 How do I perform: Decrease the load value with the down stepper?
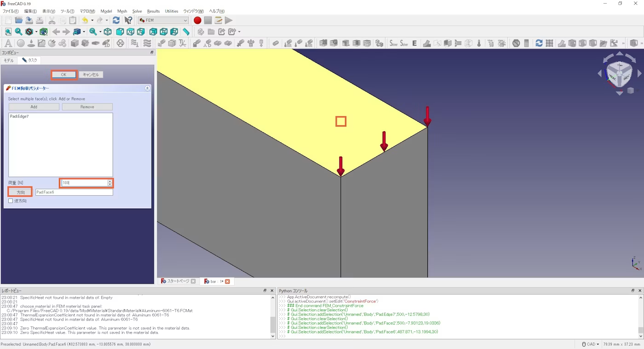click(110, 185)
